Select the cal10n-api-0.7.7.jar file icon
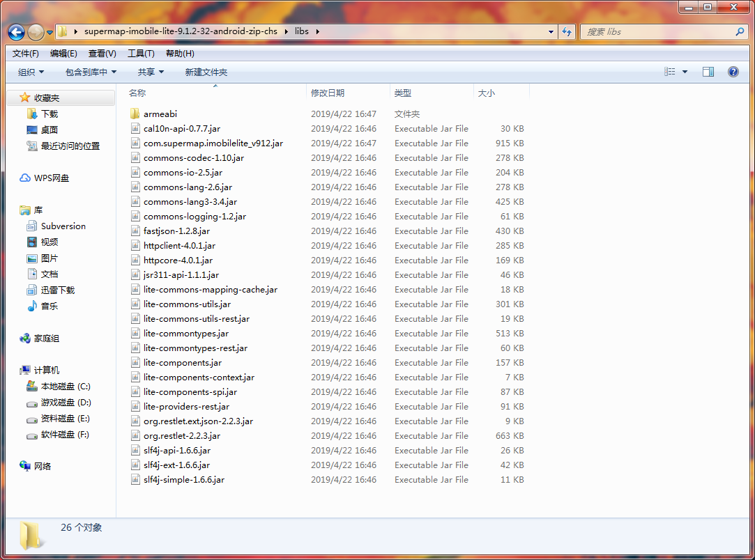Screen dimensions: 755x560 point(135,128)
